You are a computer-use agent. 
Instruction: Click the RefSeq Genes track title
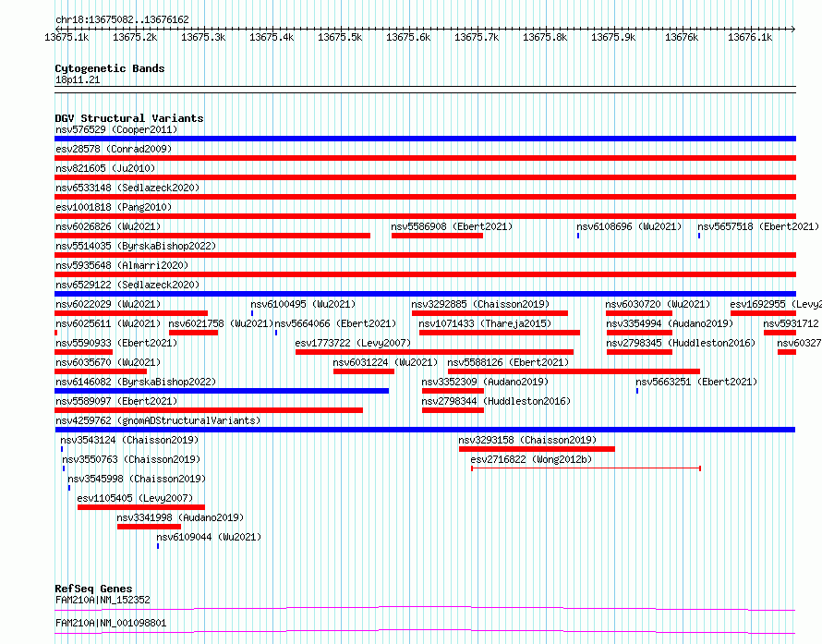[x=93, y=589]
